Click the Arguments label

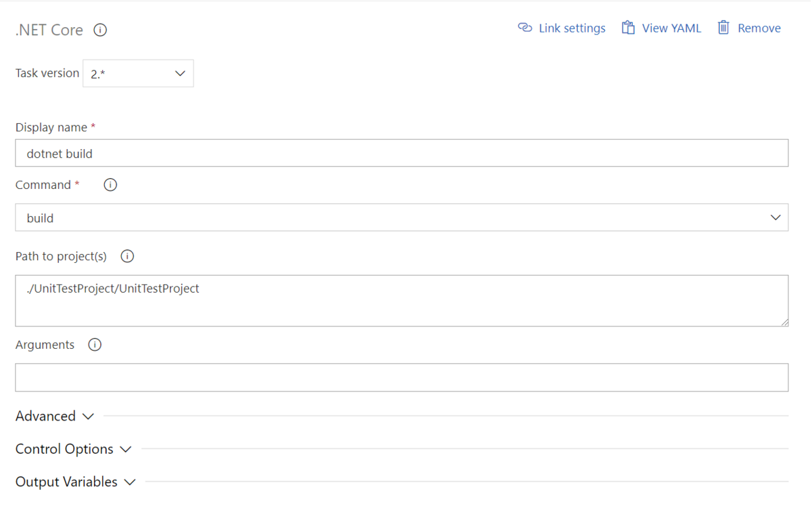[x=45, y=345]
